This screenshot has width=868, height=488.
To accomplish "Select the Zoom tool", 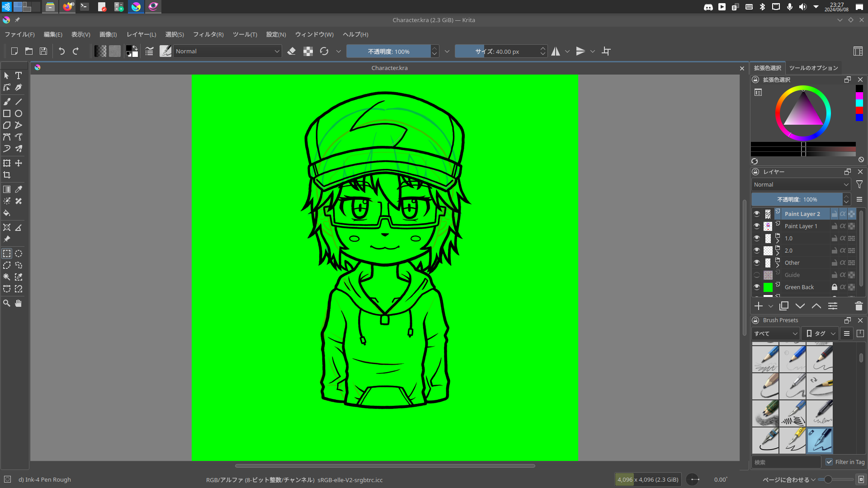I will click(x=7, y=303).
